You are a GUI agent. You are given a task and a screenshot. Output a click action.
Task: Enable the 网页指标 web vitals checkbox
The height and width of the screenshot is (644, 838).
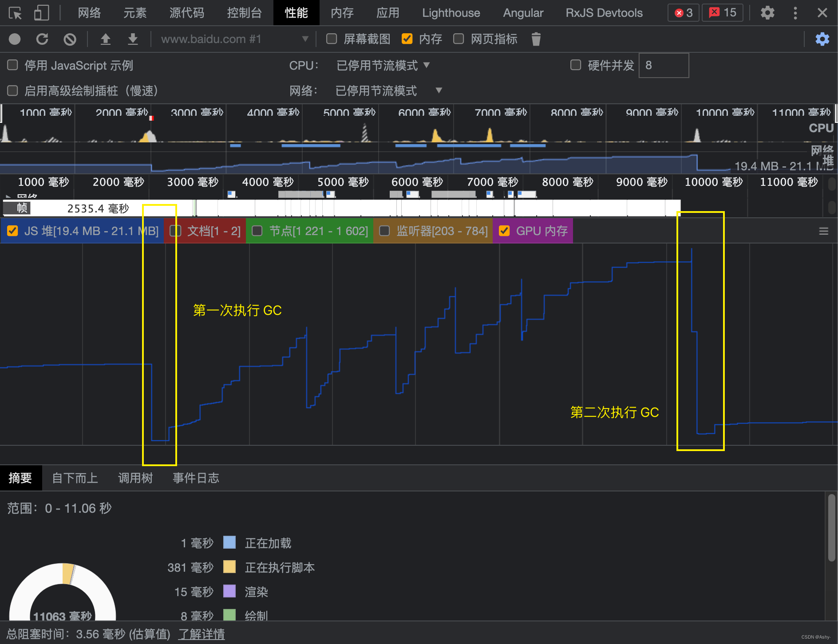[x=459, y=39]
